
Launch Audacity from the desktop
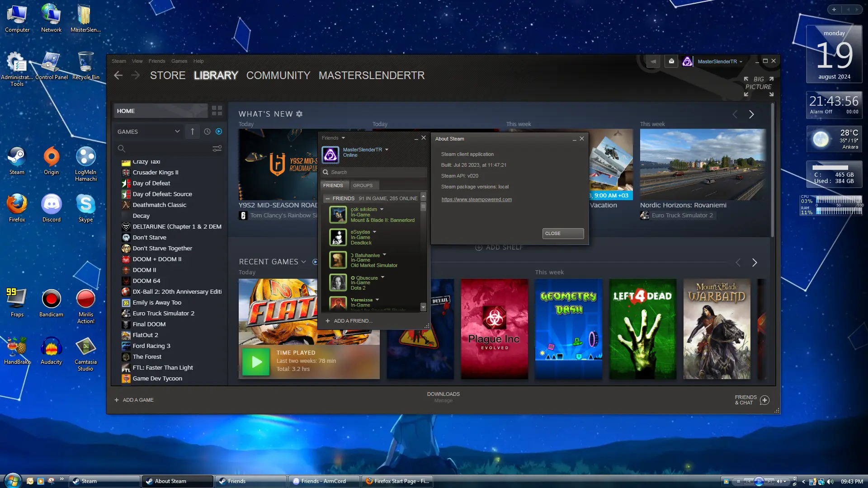point(52,350)
